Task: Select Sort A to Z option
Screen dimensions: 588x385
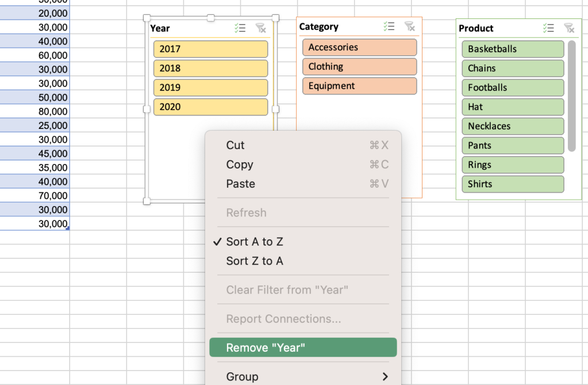Action: (x=255, y=242)
